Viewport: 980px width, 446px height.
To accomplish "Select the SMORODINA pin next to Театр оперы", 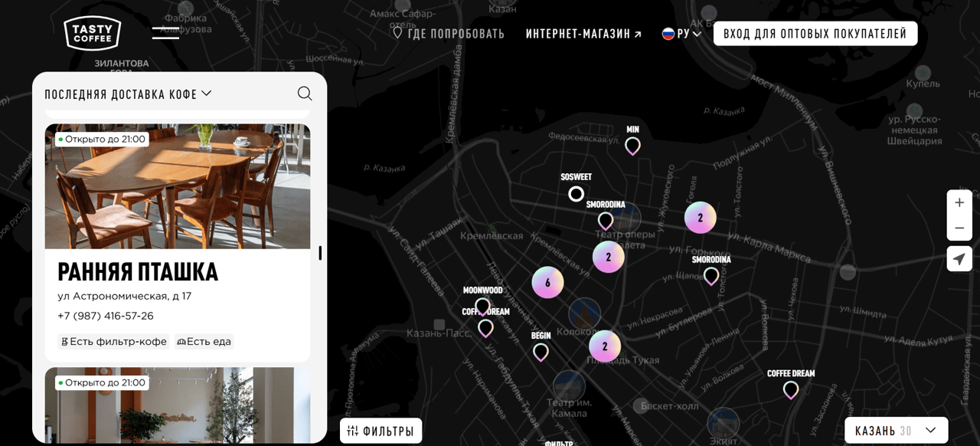I will [x=606, y=221].
